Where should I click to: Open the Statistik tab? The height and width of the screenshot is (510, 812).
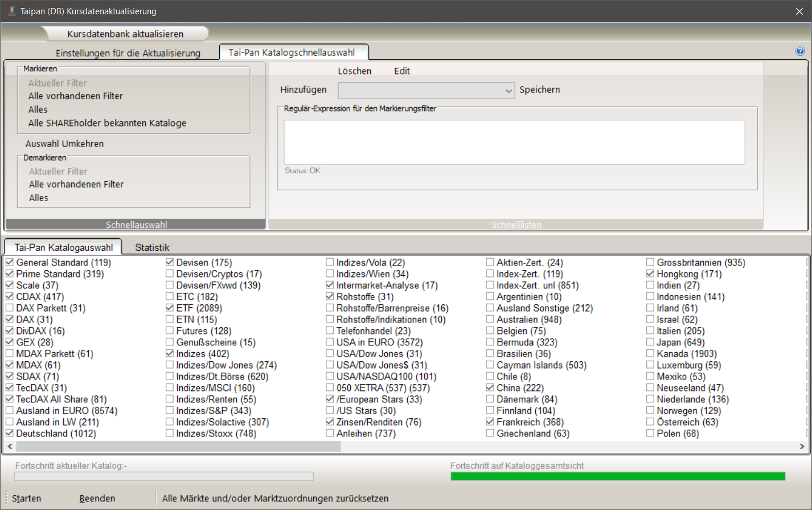click(x=152, y=247)
